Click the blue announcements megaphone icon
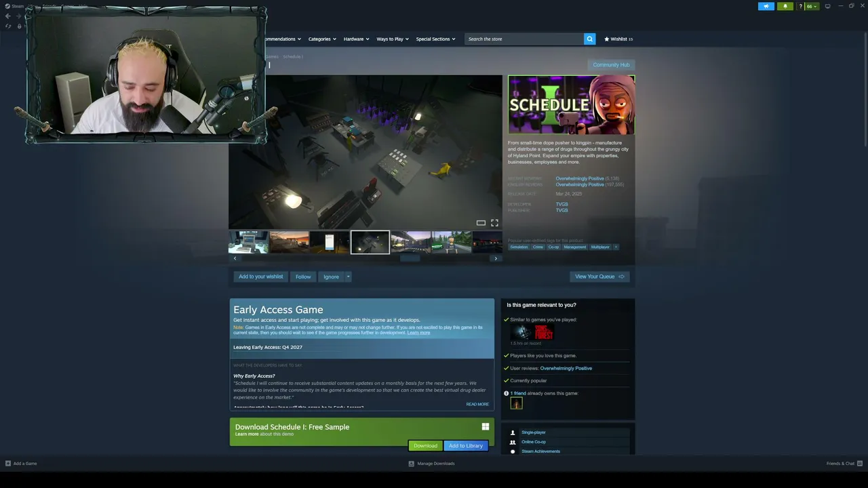 (x=766, y=6)
